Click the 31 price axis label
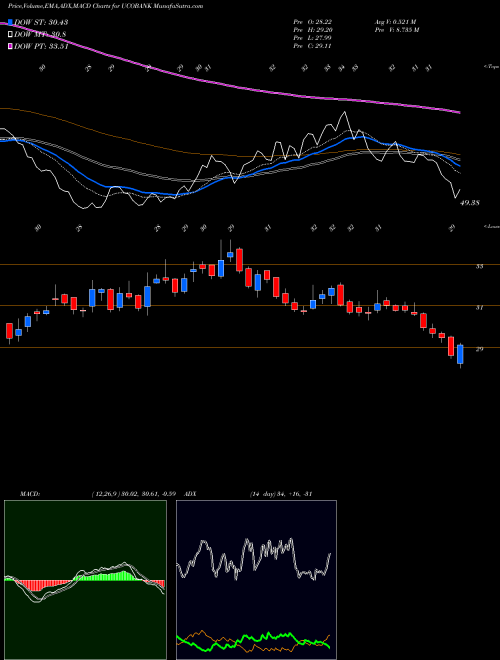The height and width of the screenshot is (660, 500). pyautogui.click(x=479, y=308)
